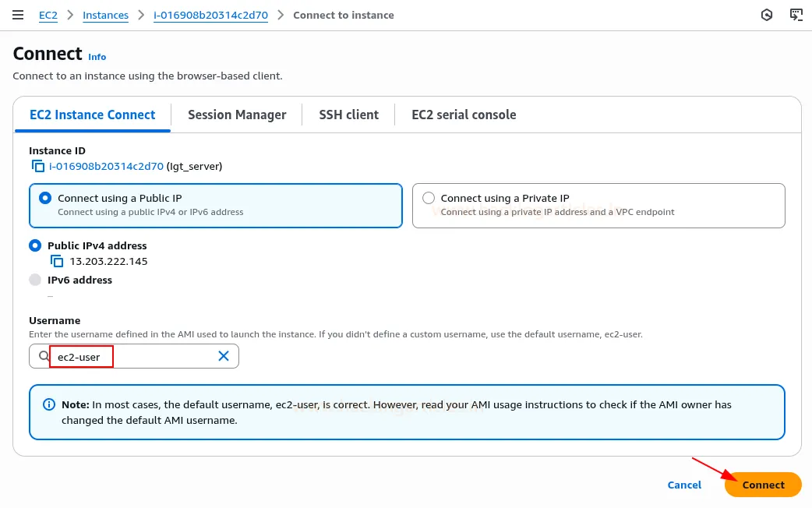Select the IPv6 address radio option

pyautogui.click(x=35, y=280)
